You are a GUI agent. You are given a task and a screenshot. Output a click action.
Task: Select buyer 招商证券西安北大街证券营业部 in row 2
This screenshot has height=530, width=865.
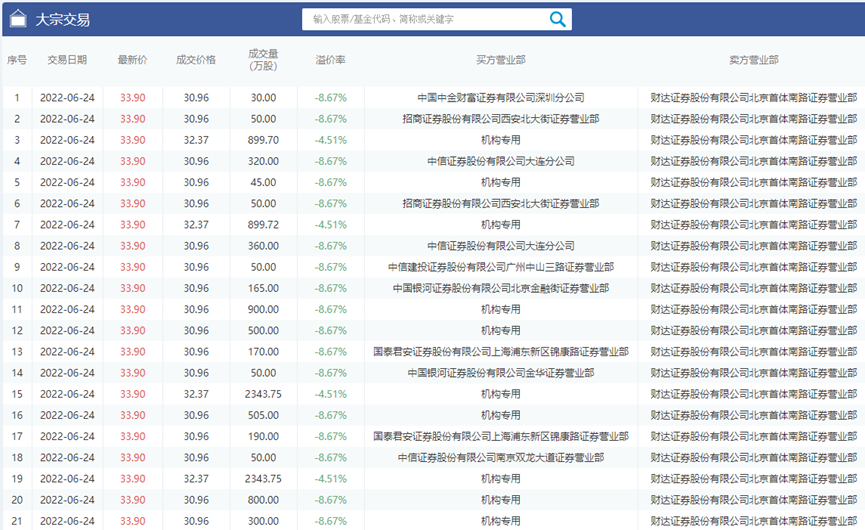(x=501, y=119)
